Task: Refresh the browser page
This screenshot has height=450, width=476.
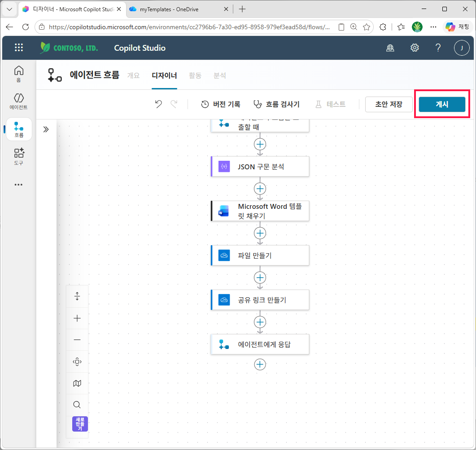Action: pyautogui.click(x=26, y=27)
